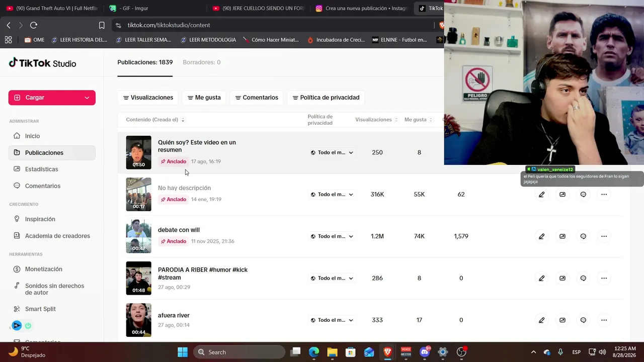View comments icon for 'afuera river' row
This screenshot has width=644, height=362.
tap(583, 320)
